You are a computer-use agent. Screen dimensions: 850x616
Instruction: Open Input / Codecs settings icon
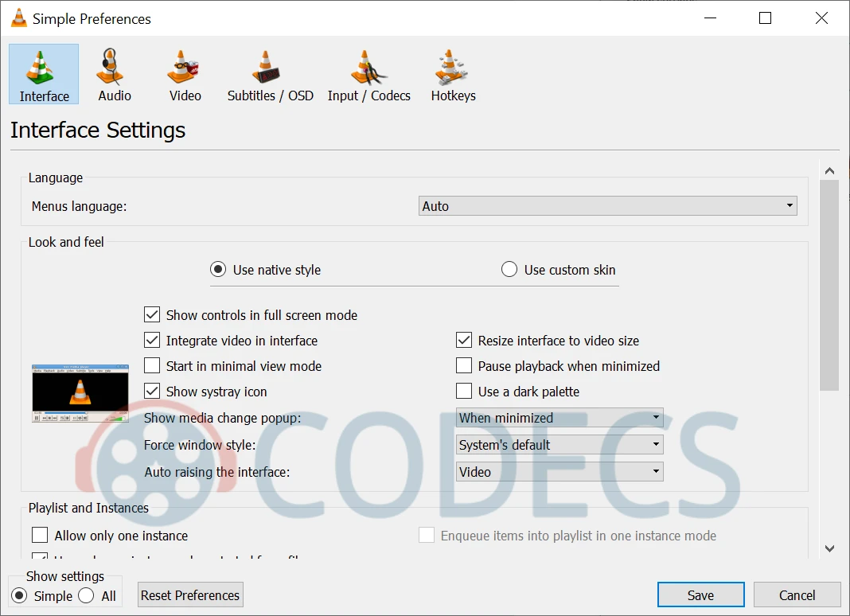click(x=368, y=68)
